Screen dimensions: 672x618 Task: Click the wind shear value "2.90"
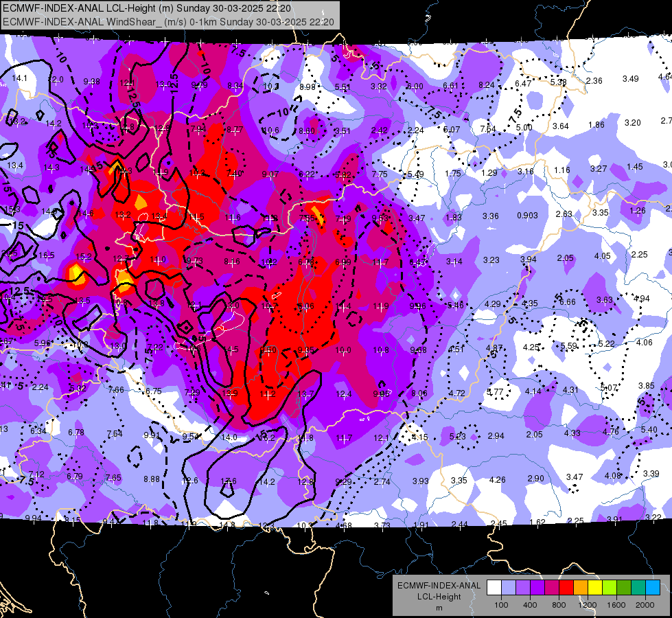coord(535,478)
